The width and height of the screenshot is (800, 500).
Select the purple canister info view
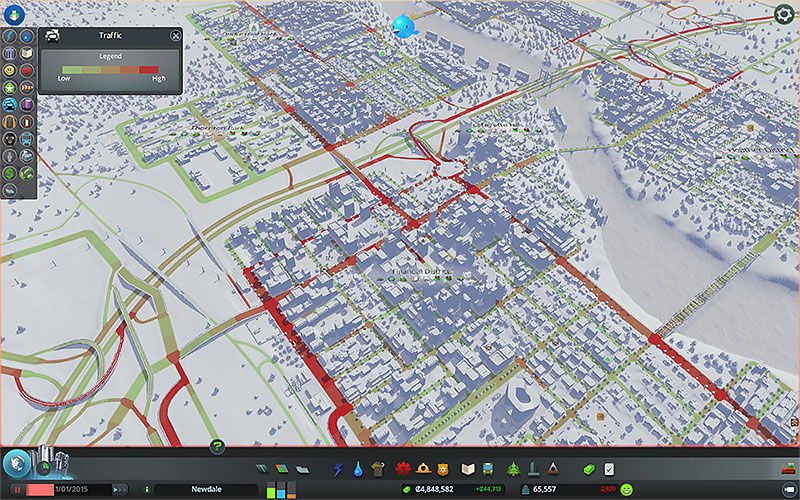27,105
